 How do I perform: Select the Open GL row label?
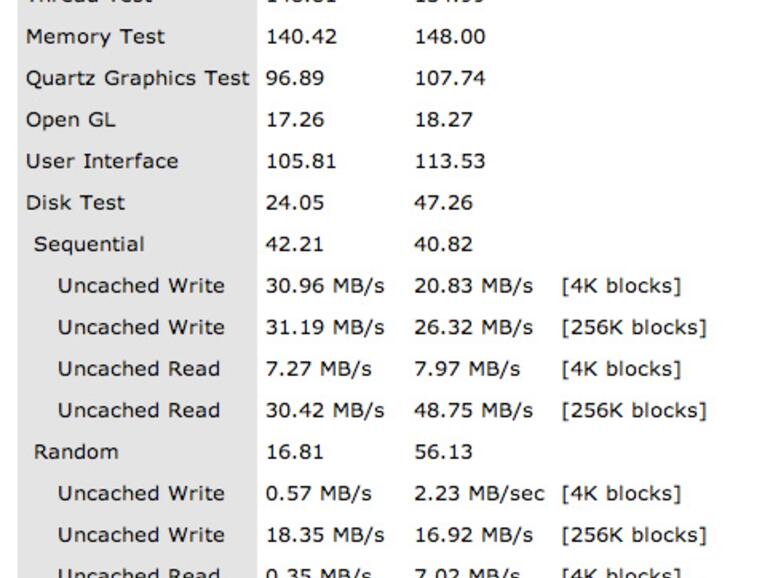tap(70, 120)
